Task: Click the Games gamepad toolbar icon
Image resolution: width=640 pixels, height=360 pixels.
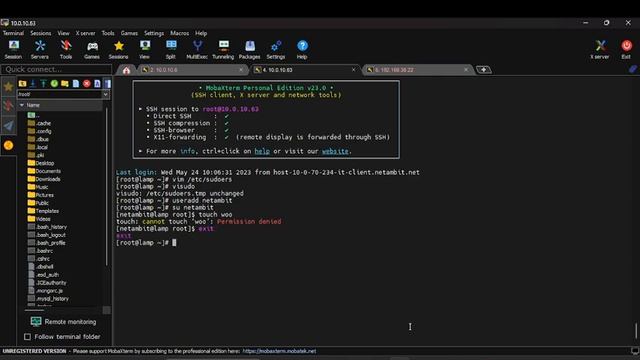Action: 92,49
